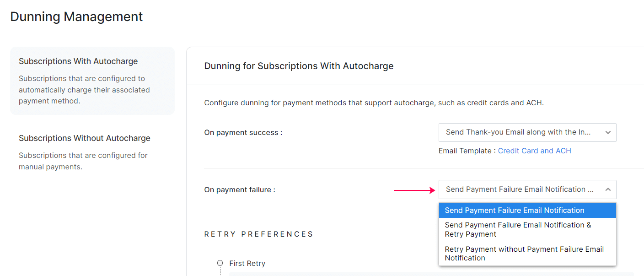Open the Credit Card and ACH template link
This screenshot has width=644, height=276.
(534, 151)
